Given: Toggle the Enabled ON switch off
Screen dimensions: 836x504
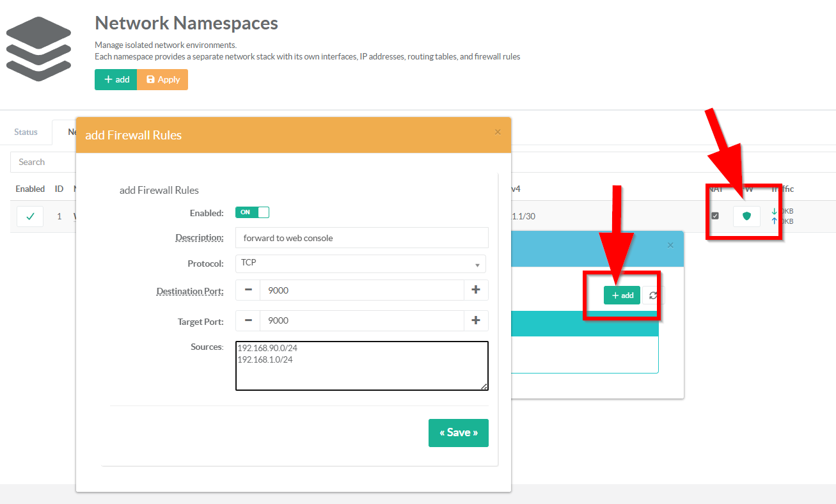Looking at the screenshot, I should coord(252,212).
